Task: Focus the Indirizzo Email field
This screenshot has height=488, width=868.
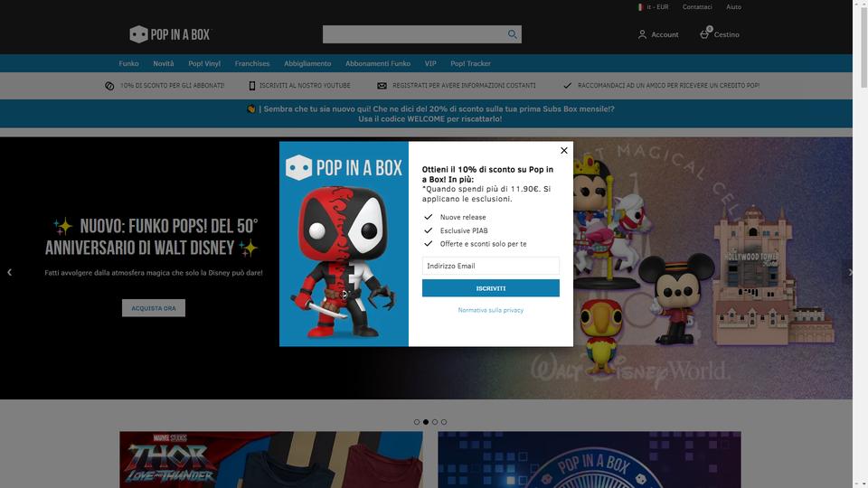Action: coord(490,266)
